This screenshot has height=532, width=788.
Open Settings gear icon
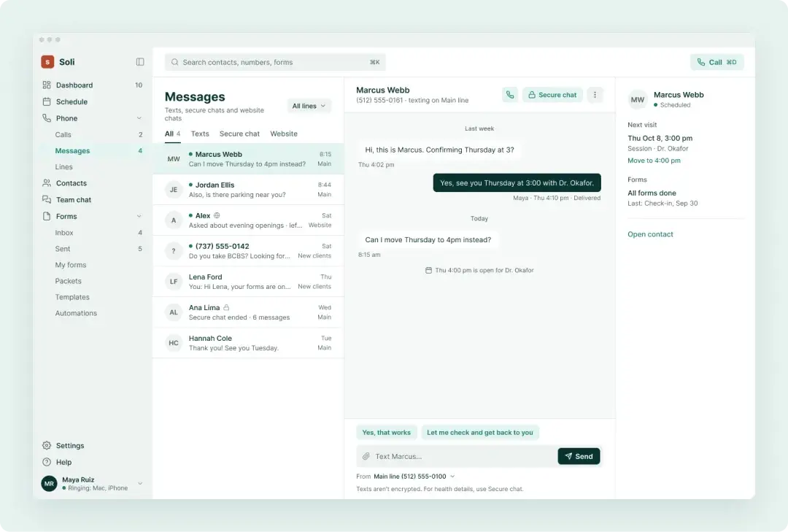pyautogui.click(x=47, y=445)
